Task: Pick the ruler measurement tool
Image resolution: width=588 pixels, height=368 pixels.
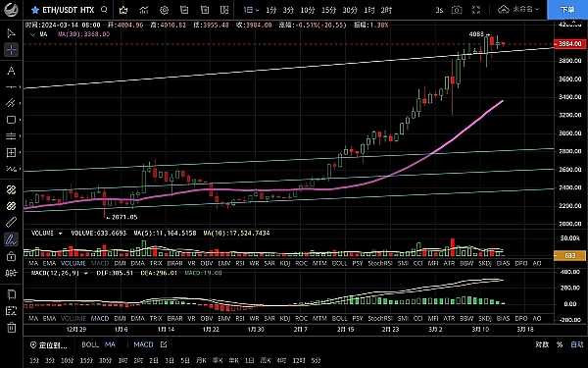Action: point(11,223)
